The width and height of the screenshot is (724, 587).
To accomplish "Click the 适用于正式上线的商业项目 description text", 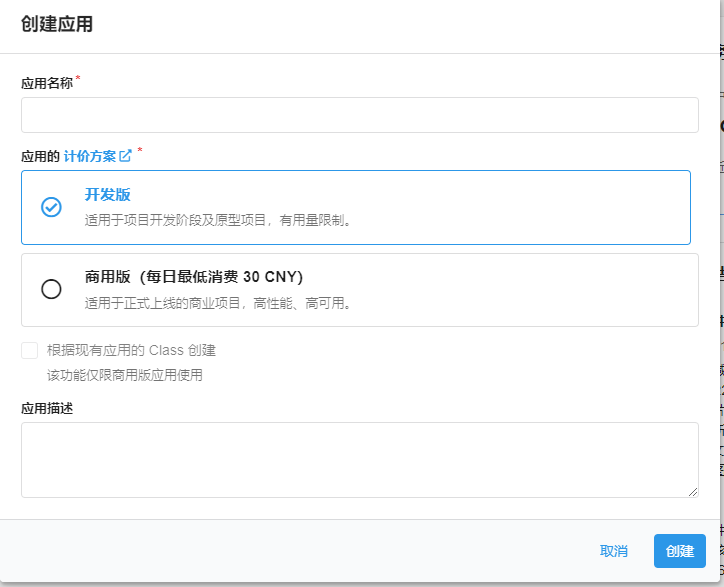I will 218,303.
